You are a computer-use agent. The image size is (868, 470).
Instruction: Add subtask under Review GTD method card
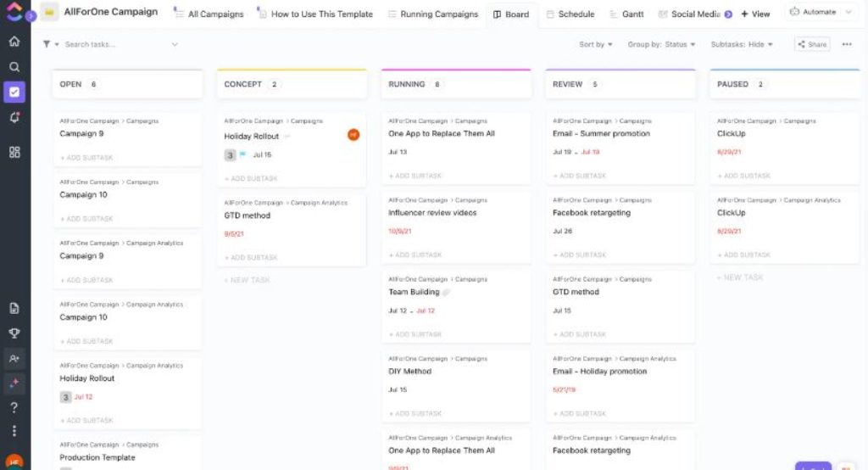[580, 335]
